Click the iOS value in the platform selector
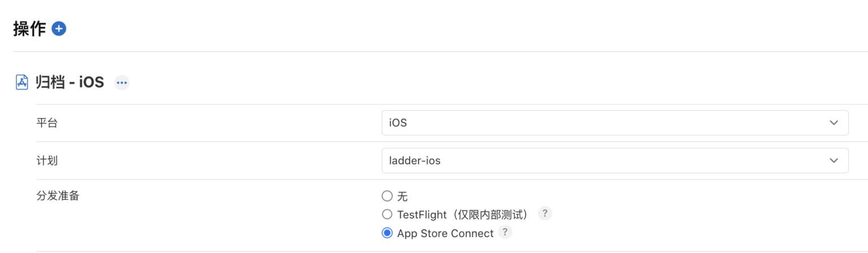 tap(398, 123)
